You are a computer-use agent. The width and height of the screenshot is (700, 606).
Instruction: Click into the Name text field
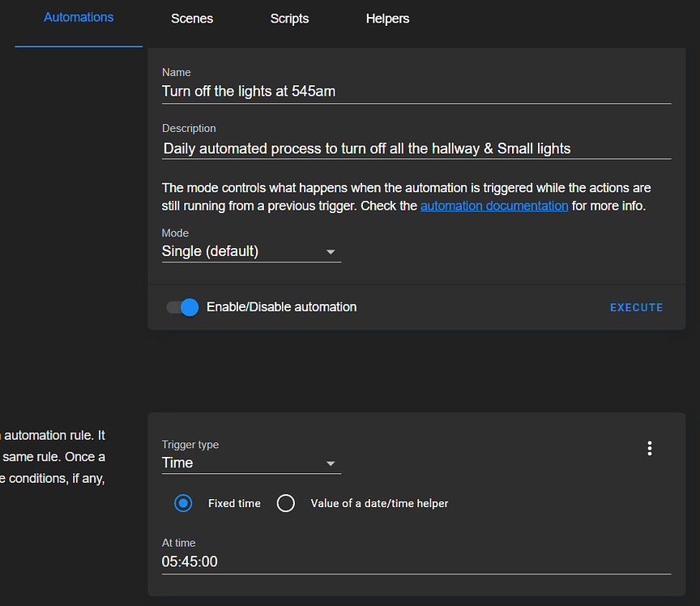416,92
